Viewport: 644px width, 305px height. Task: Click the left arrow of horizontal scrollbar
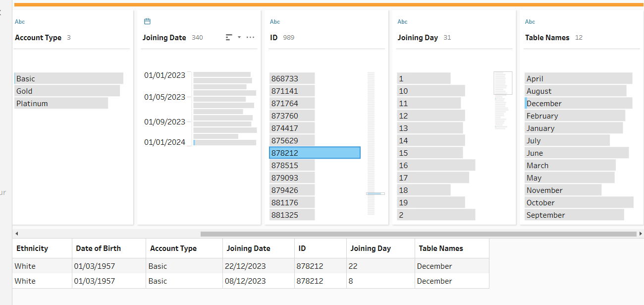pyautogui.click(x=17, y=234)
